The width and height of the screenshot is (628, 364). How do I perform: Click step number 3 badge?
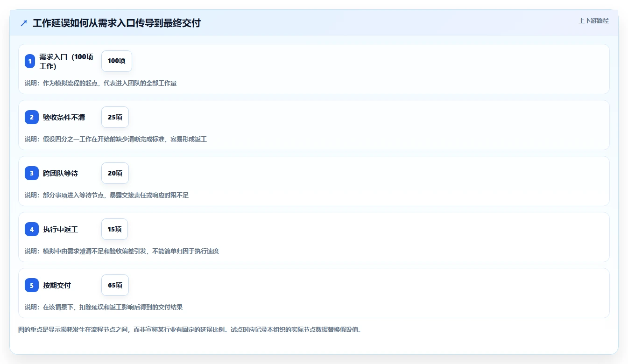point(32,173)
